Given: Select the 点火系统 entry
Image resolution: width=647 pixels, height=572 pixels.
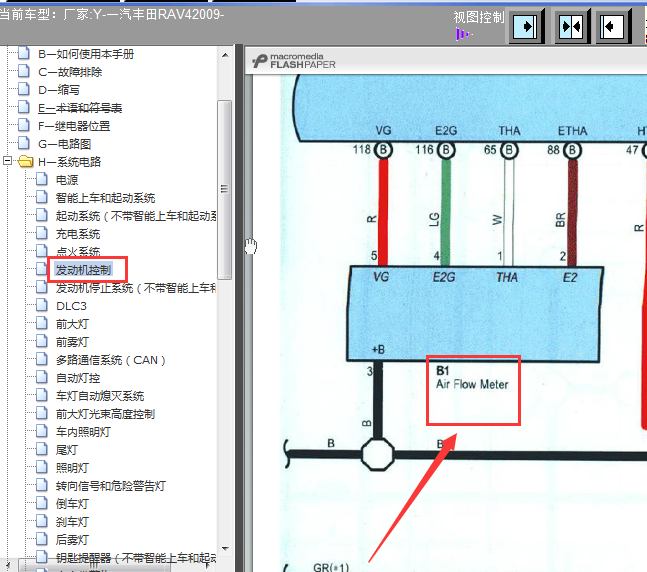Looking at the screenshot, I should coord(78,252).
